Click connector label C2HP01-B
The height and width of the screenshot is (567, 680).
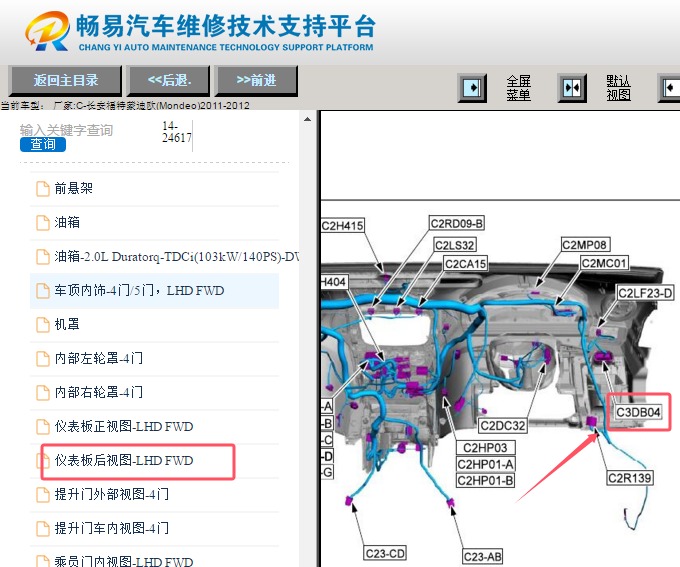click(485, 481)
